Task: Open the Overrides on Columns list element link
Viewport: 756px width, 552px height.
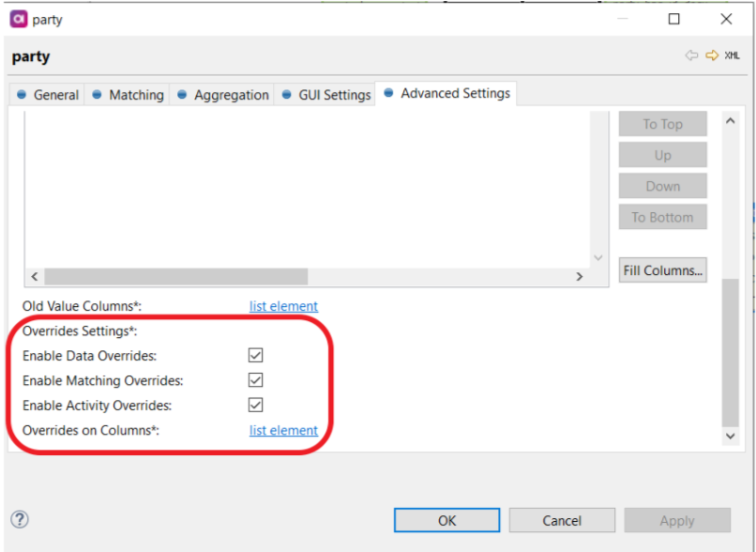Action: click(283, 431)
